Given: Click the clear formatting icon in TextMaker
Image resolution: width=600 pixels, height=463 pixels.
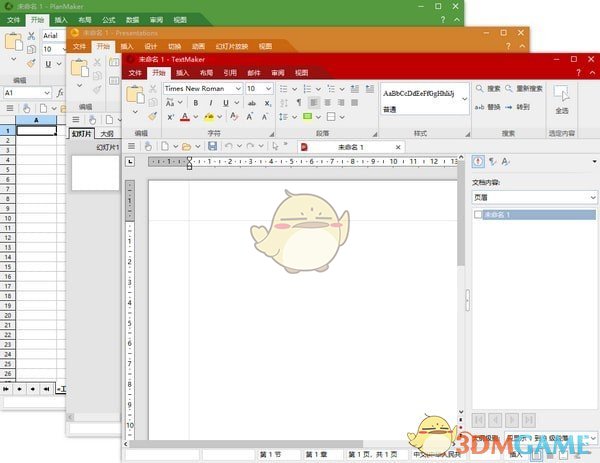Looking at the screenshot, I should (x=234, y=116).
